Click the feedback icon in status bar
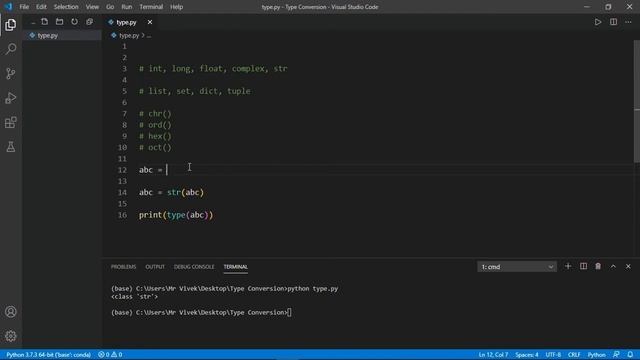Screen dimensions: 640x360 coord(616,355)
